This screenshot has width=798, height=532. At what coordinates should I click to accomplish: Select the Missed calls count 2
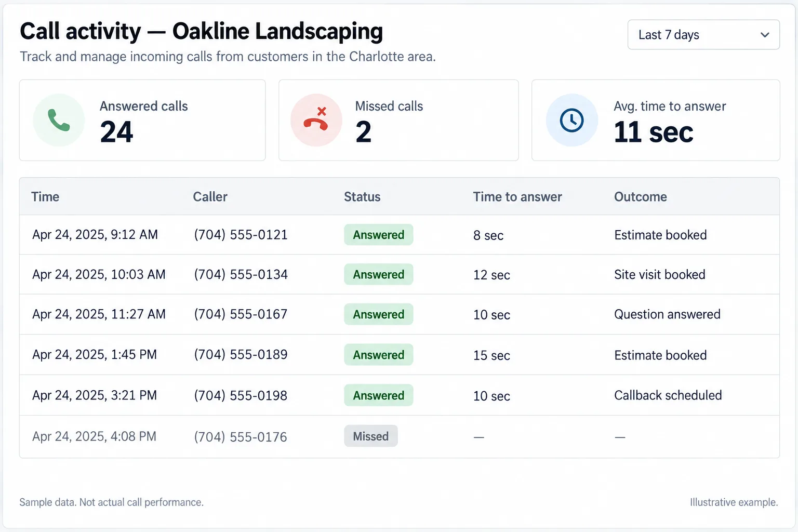[364, 132]
